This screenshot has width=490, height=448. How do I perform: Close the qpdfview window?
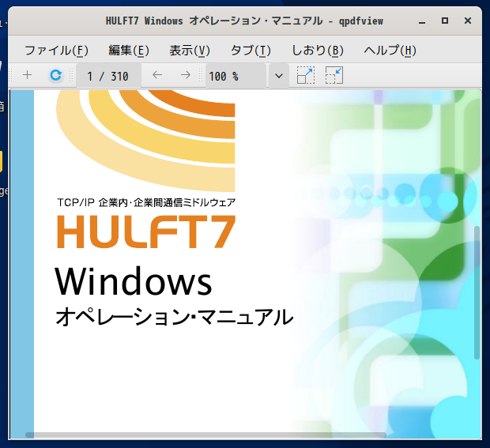click(468, 21)
